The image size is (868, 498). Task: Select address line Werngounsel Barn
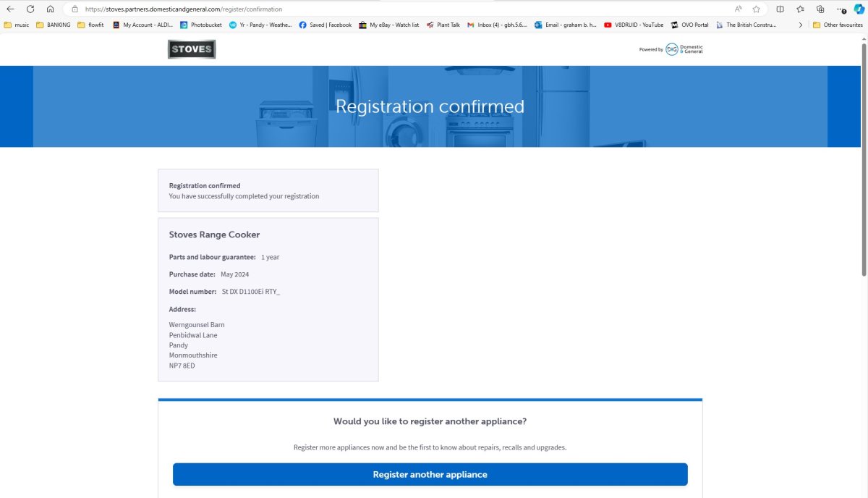coord(197,325)
